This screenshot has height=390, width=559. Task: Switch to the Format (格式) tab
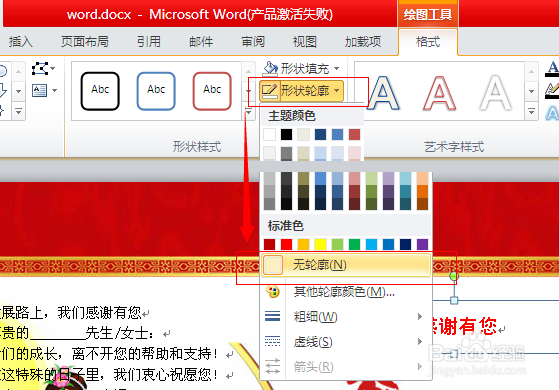(428, 42)
